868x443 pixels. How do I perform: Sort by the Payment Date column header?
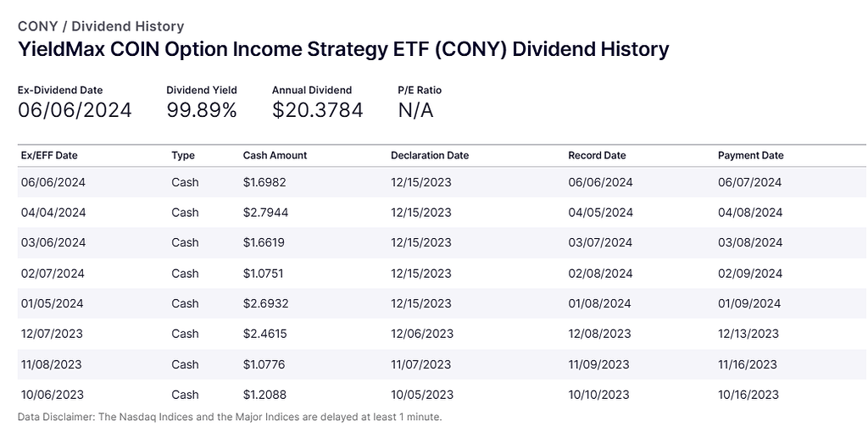tap(750, 156)
